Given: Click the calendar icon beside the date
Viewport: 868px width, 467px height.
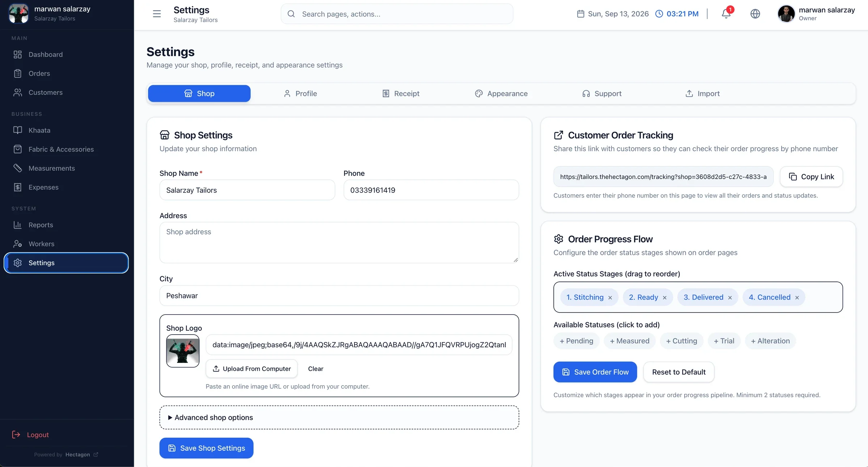Looking at the screenshot, I should [x=580, y=14].
